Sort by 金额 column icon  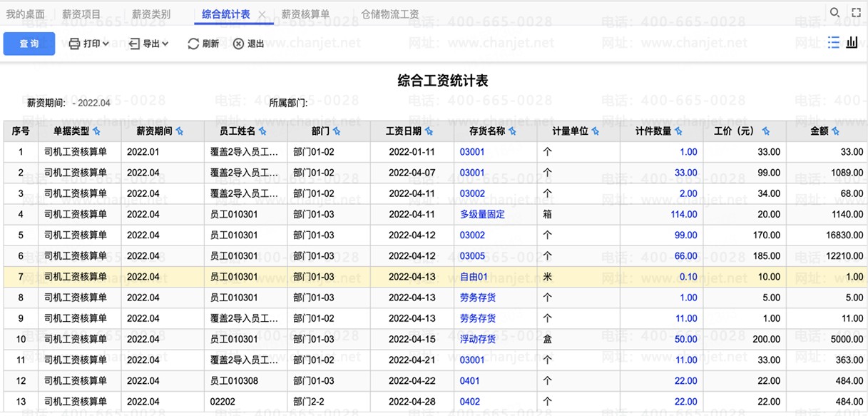click(x=835, y=132)
